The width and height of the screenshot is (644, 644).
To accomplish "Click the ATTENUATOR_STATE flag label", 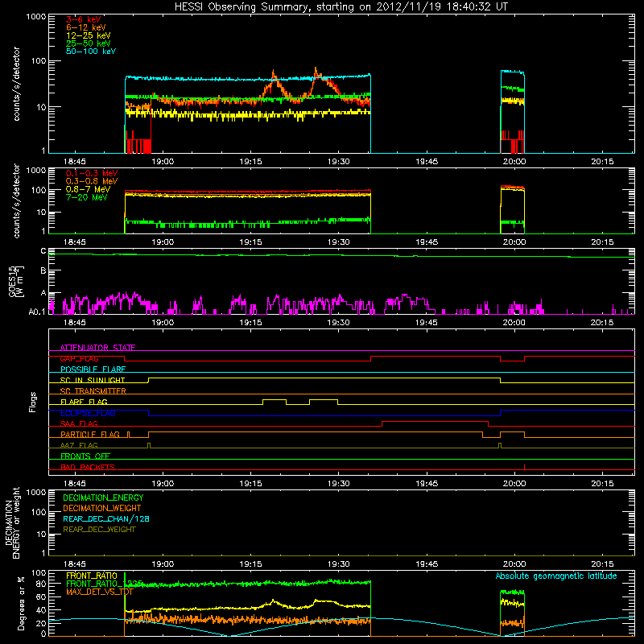I will coord(97,348).
